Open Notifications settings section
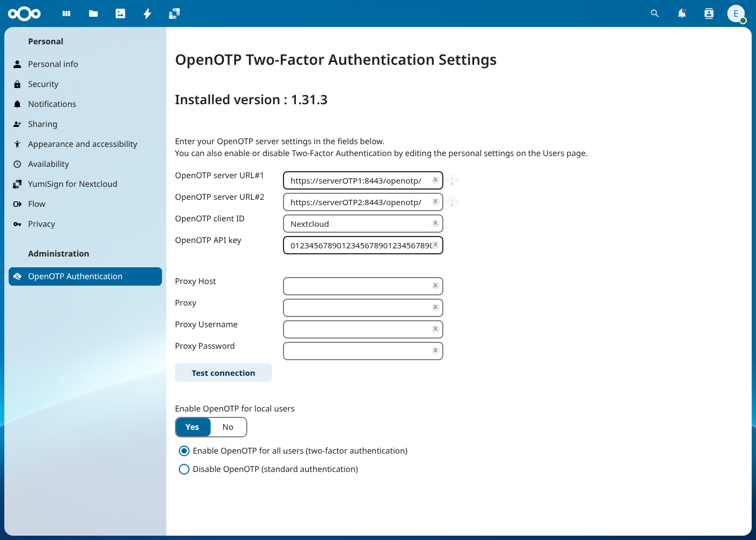Viewport: 756px width, 540px height. [x=85, y=104]
